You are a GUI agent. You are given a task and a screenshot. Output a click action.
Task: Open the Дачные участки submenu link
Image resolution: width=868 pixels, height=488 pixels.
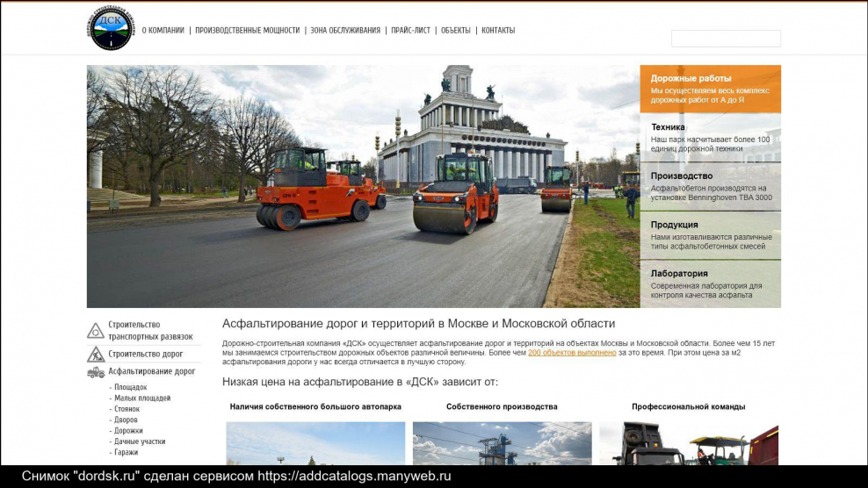[140, 441]
